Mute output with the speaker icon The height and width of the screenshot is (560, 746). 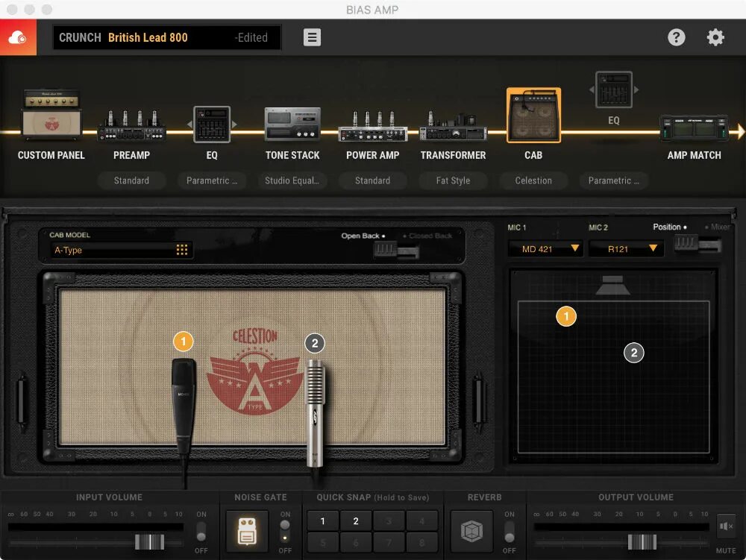click(x=726, y=526)
